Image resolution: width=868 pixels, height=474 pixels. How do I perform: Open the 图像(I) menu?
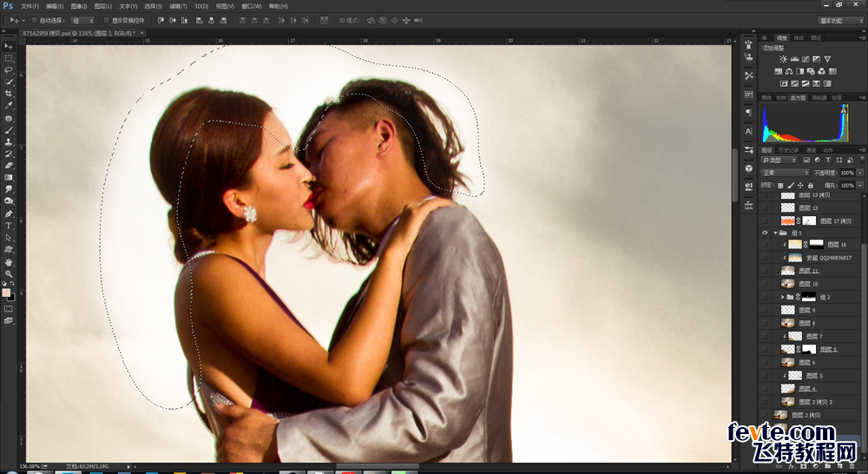click(x=79, y=6)
